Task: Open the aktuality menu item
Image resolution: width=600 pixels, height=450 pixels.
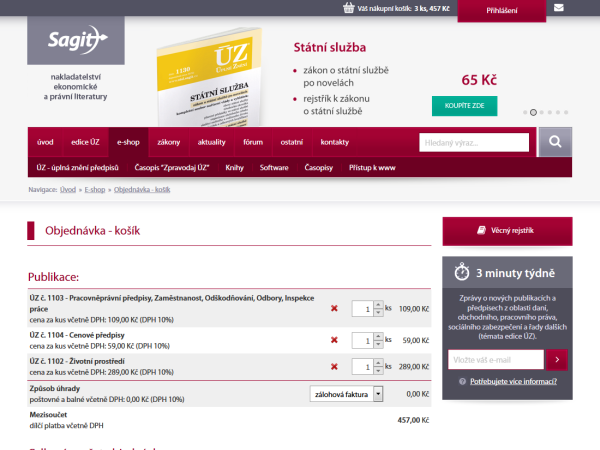Action: click(x=212, y=142)
